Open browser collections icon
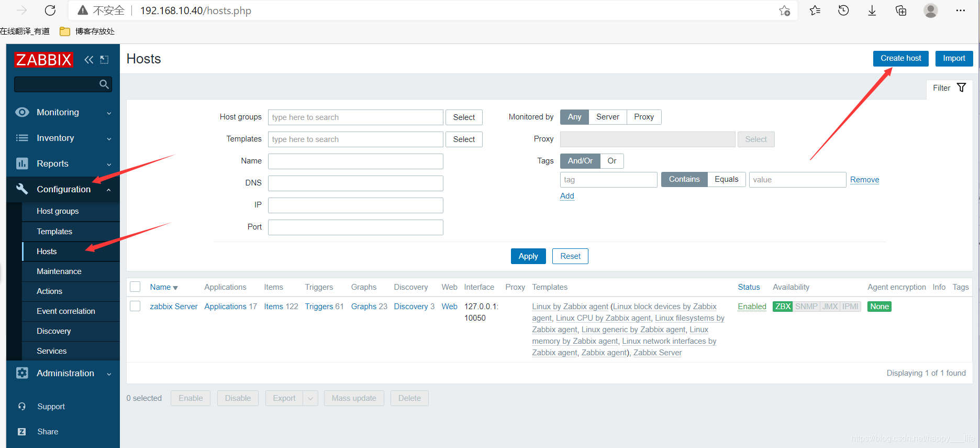 901,10
